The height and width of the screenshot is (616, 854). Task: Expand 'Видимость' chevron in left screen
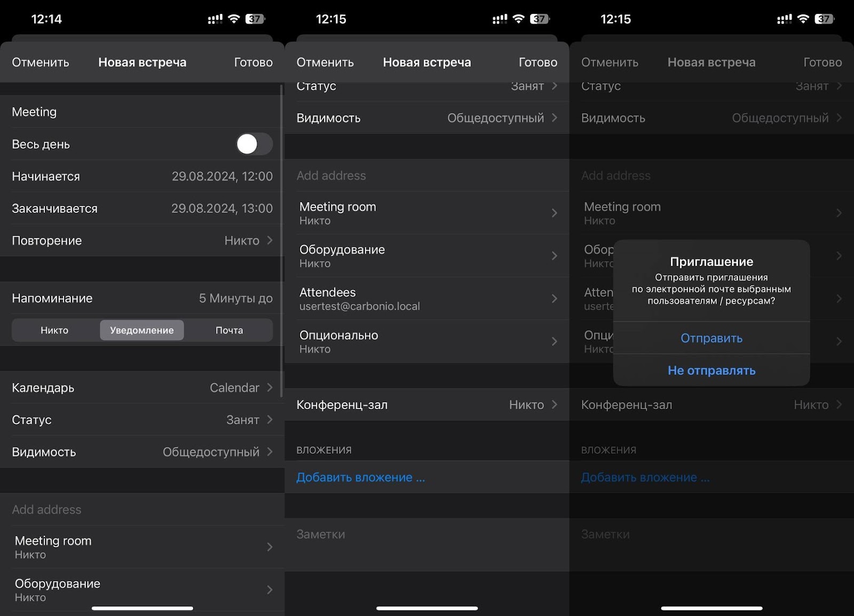[270, 452]
